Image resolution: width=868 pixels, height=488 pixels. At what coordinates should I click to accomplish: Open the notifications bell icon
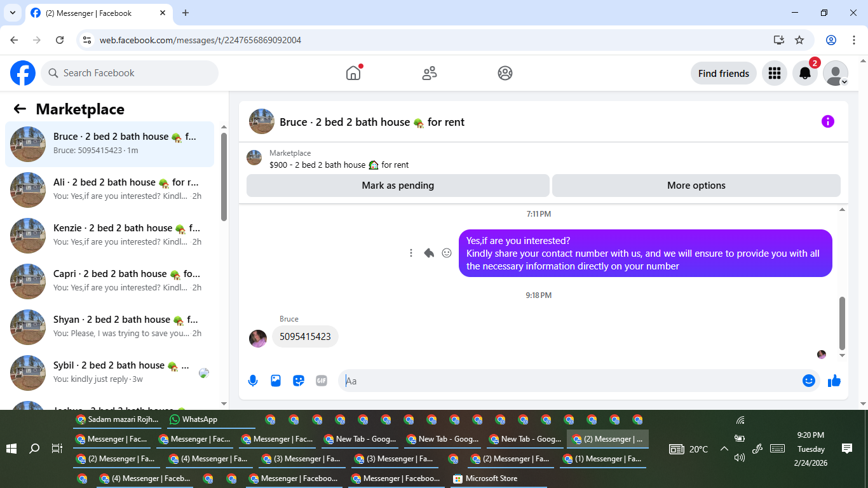tap(804, 73)
